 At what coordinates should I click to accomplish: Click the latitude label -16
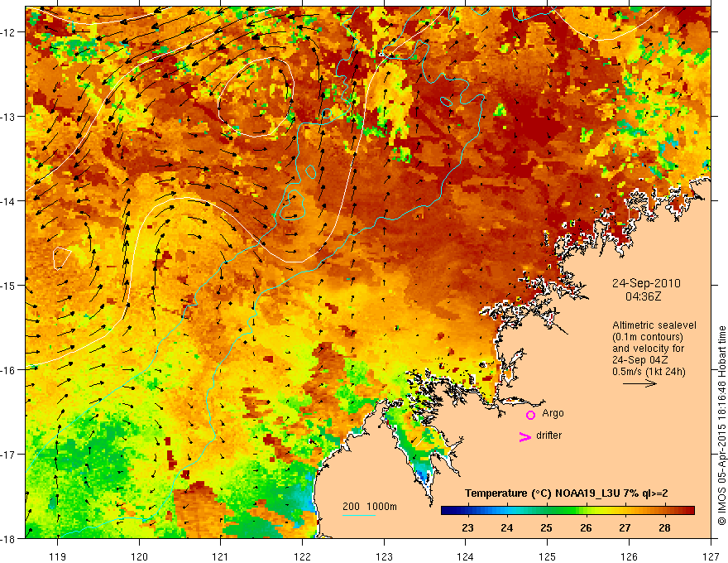[x=9, y=370]
